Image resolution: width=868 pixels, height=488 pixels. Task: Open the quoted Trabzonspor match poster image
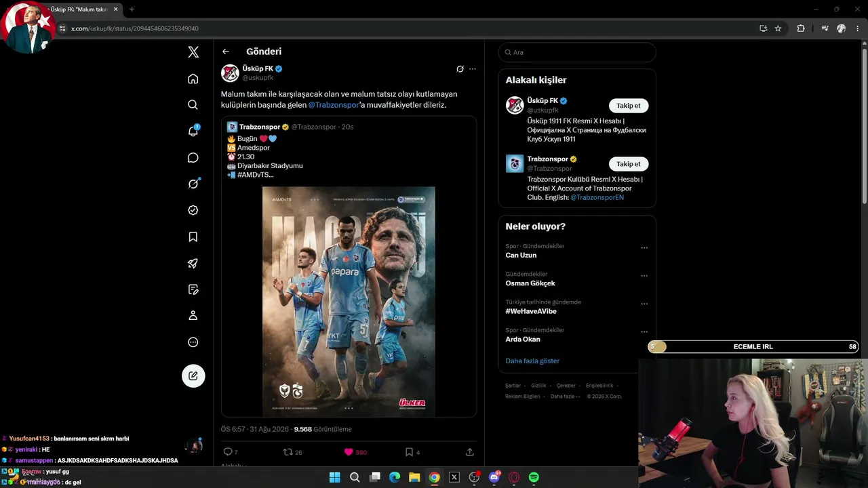coord(349,302)
